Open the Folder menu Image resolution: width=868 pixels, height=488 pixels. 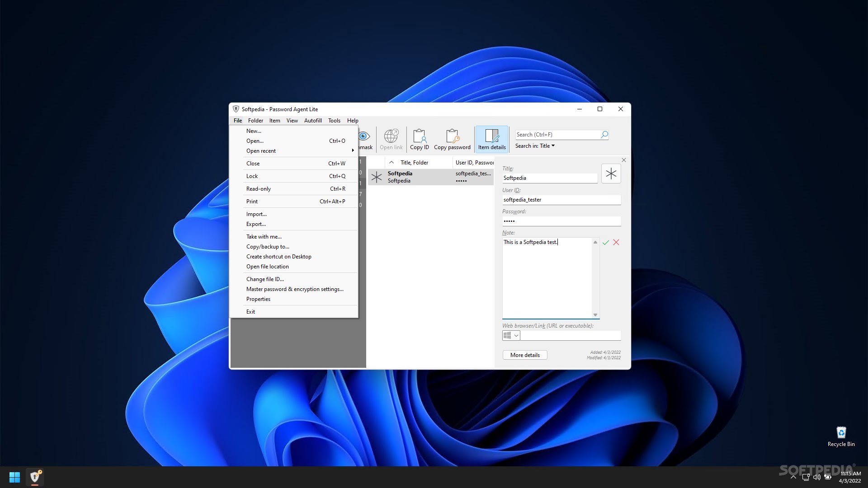pyautogui.click(x=255, y=121)
